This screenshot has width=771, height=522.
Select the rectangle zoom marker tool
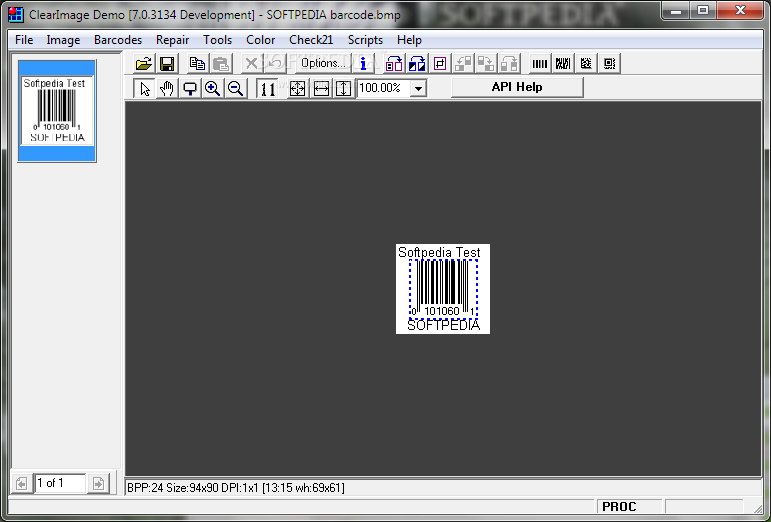tap(190, 88)
